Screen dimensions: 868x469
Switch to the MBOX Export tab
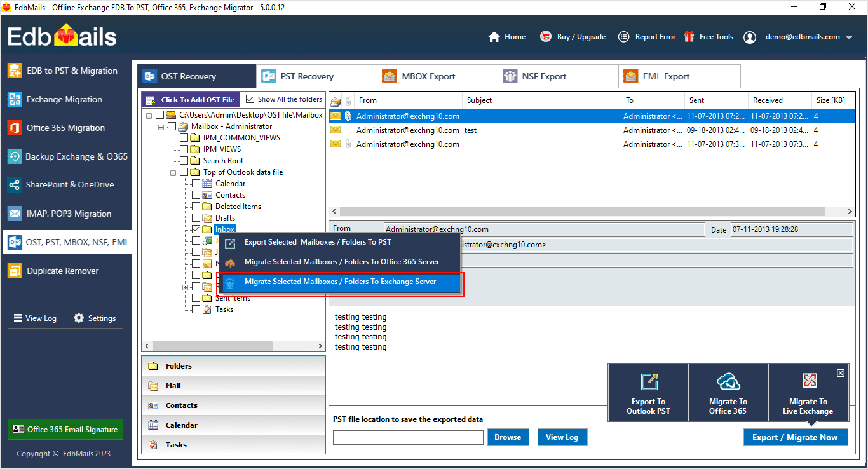(437, 76)
